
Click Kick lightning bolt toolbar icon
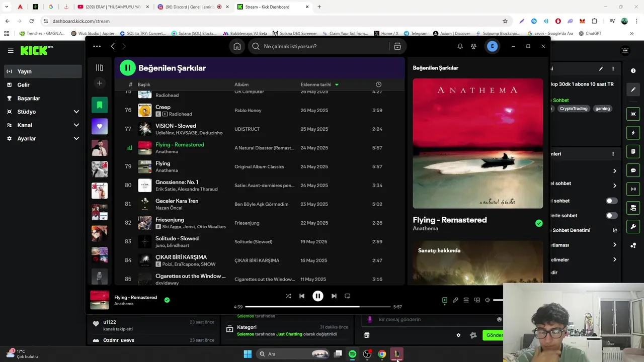click(633, 133)
